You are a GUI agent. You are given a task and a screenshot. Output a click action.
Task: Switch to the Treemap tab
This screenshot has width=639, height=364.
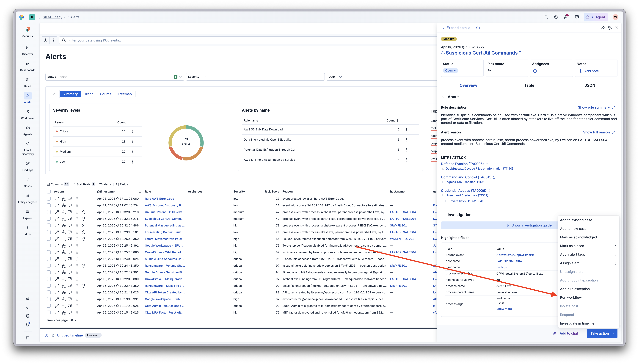pos(124,94)
